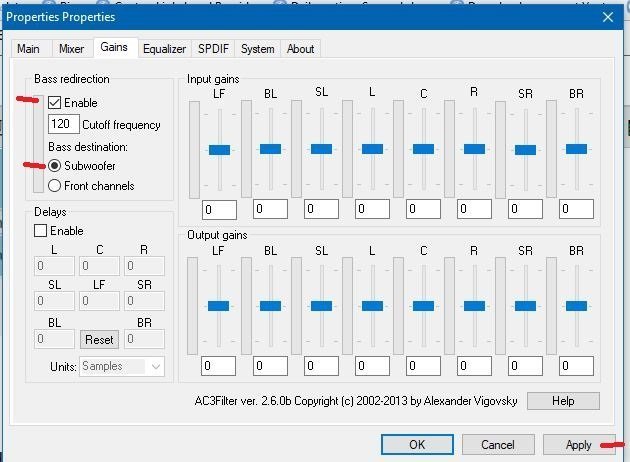Click the Output gains SR slider handle
This screenshot has width=630, height=462.
pyautogui.click(x=526, y=306)
